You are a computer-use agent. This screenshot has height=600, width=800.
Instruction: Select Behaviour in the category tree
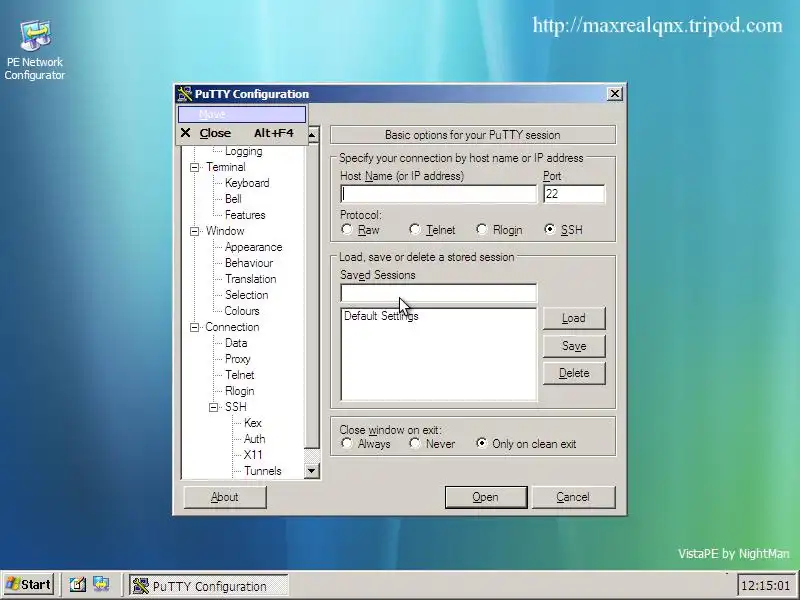248,263
